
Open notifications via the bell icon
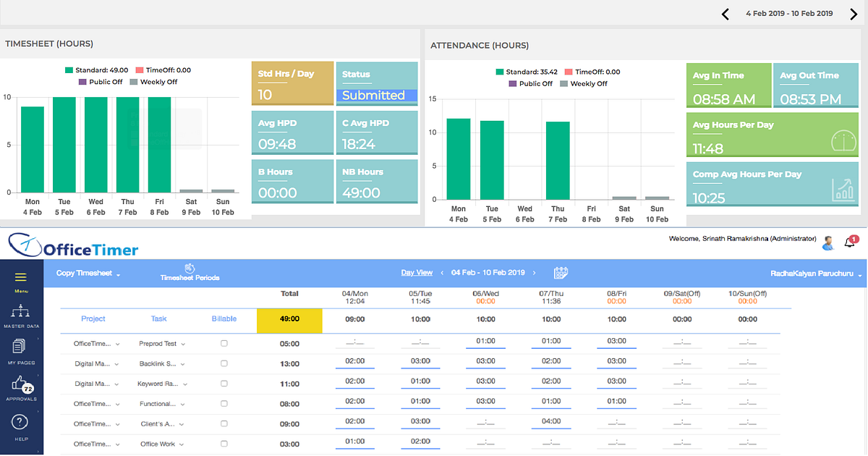point(849,242)
